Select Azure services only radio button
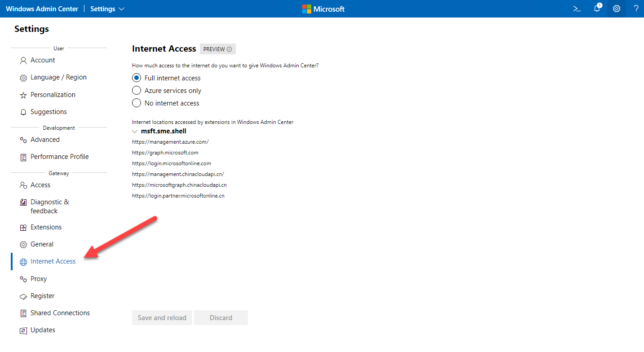Viewport: 644px width, 352px height. pyautogui.click(x=137, y=90)
